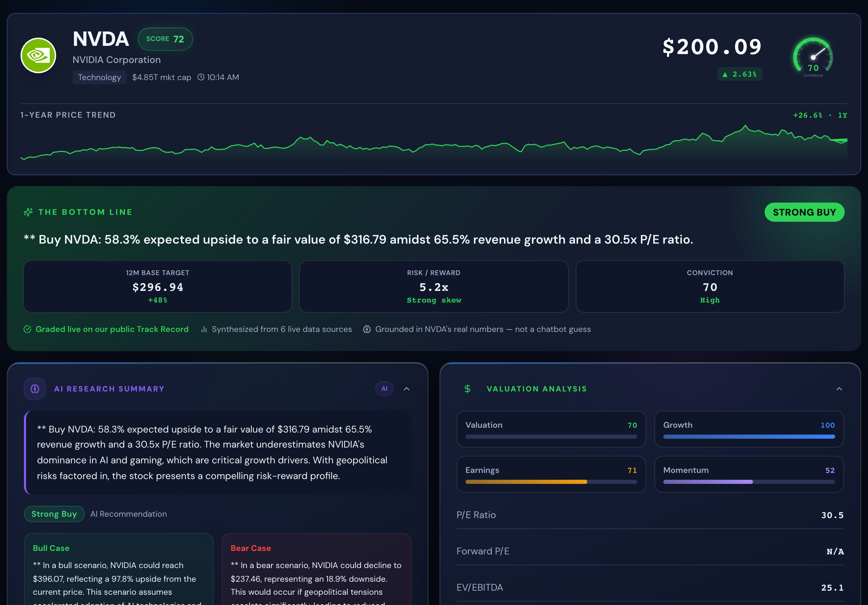Click the NVIDIA Corporation company name
The width and height of the screenshot is (868, 605).
pos(116,60)
